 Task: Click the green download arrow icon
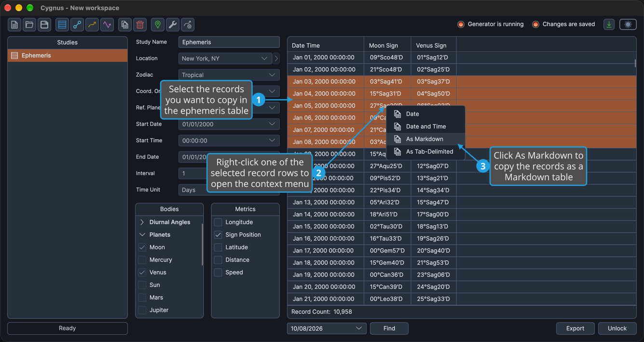coord(609,24)
